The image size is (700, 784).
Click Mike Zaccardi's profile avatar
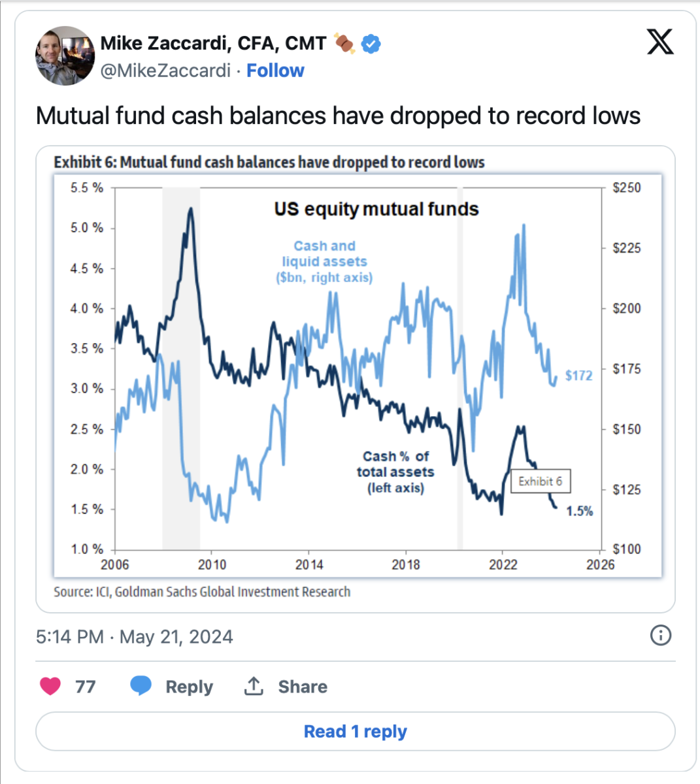click(x=65, y=56)
